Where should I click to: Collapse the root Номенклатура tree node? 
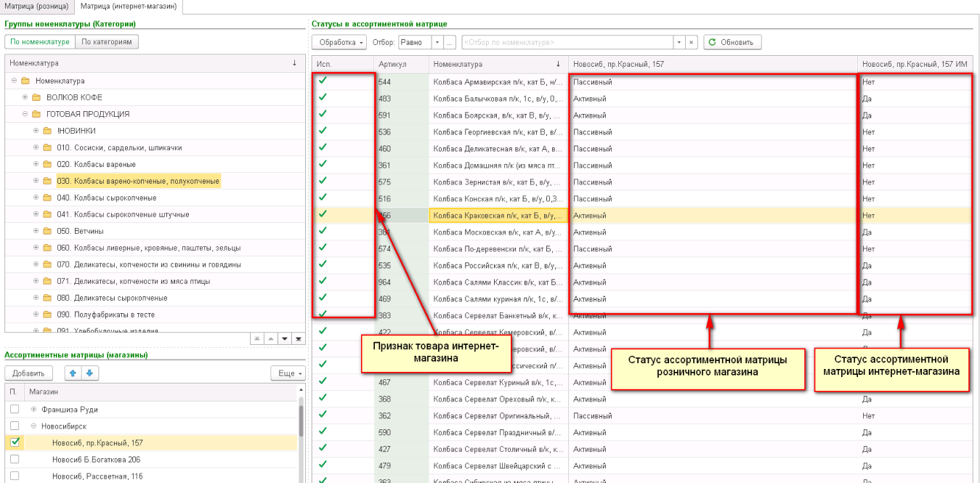click(15, 81)
